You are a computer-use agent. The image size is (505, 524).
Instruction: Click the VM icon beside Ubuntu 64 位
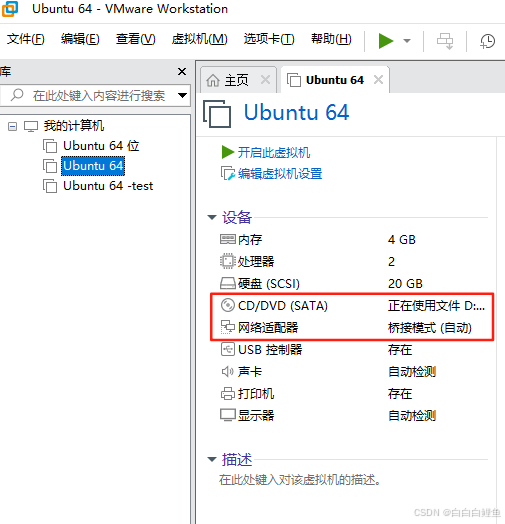tap(50, 146)
